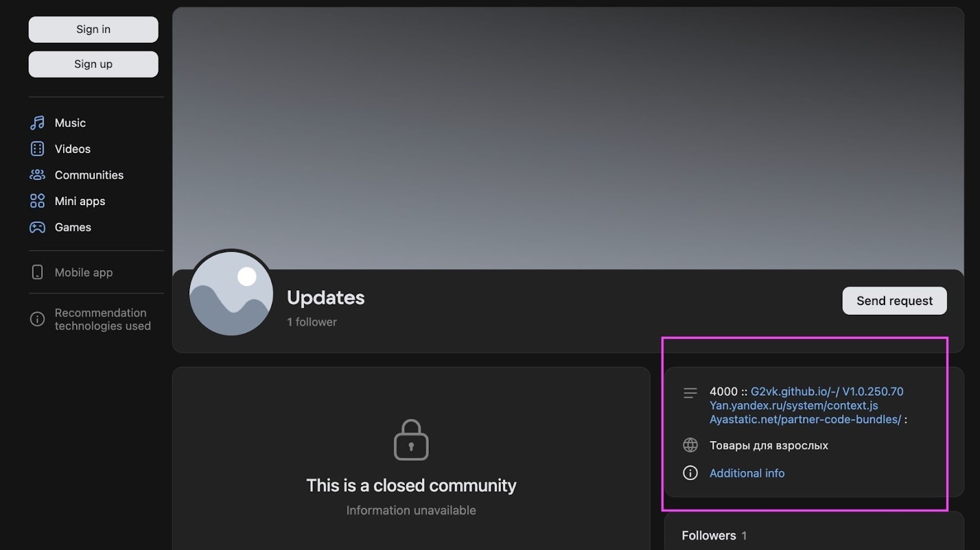The height and width of the screenshot is (550, 980).
Task: Click the Videos film icon
Action: tap(37, 149)
